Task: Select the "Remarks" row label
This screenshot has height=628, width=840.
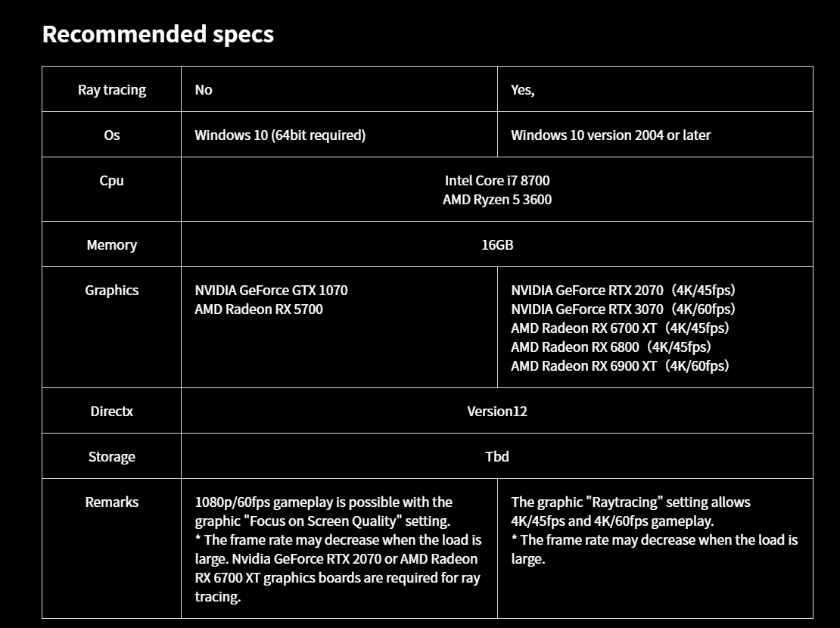Action: [x=112, y=502]
